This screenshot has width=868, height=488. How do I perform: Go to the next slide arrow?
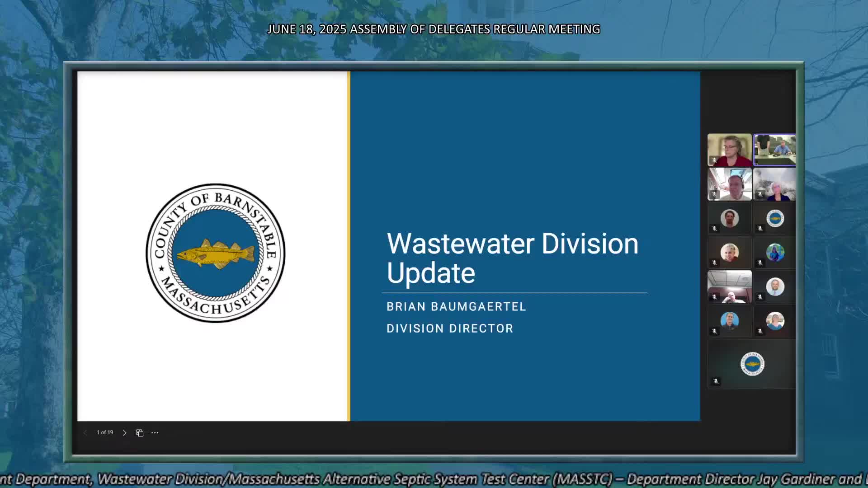pos(124,433)
